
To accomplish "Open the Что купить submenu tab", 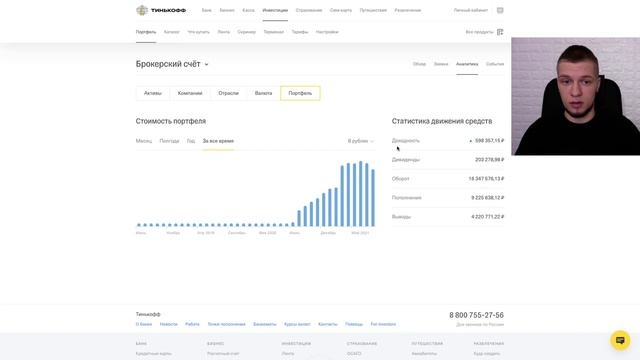I will 198,32.
